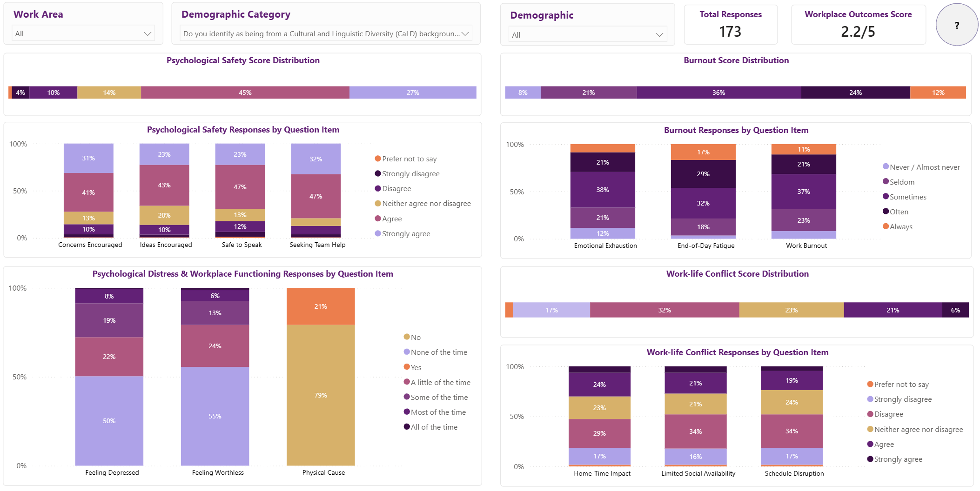
Task: Open the Work Area dropdown
Action: (x=83, y=33)
